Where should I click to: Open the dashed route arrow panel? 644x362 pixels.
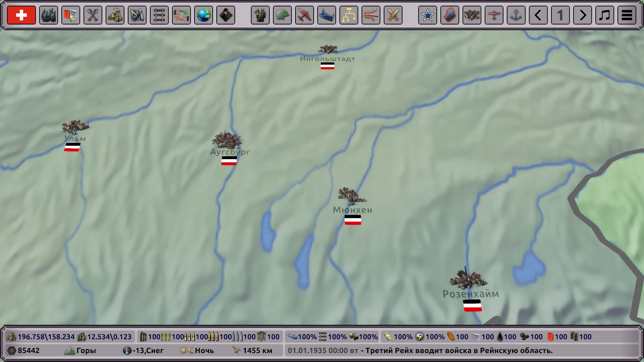click(371, 15)
